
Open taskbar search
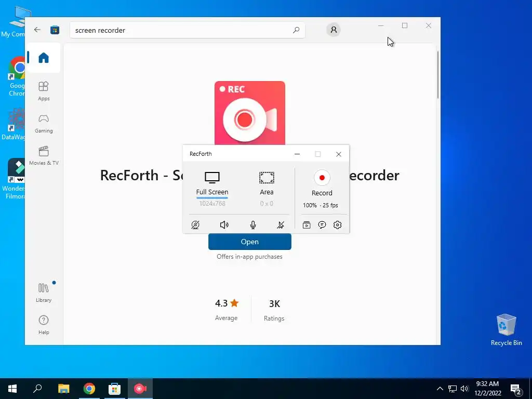tap(37, 389)
